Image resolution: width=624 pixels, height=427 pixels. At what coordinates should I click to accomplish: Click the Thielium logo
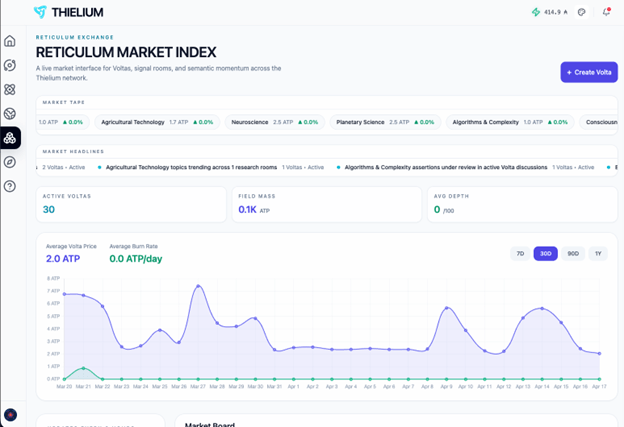coord(68,12)
